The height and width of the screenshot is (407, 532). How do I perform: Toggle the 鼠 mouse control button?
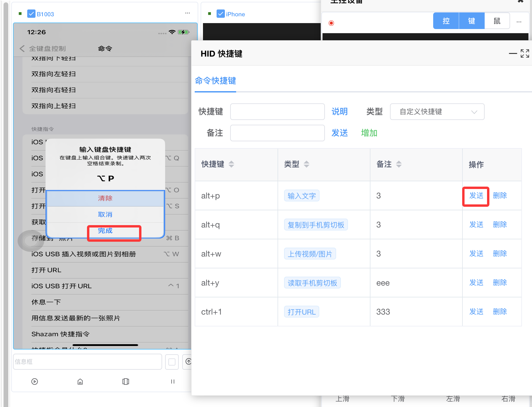click(x=497, y=21)
